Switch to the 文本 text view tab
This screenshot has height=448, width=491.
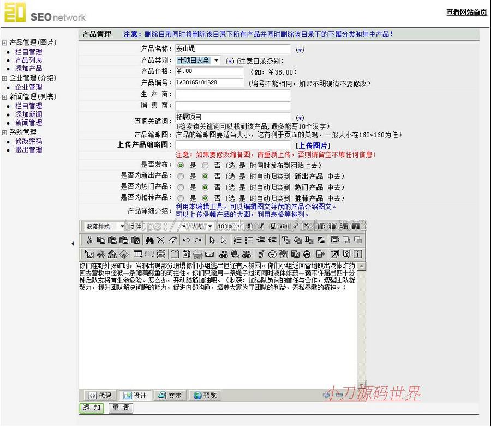coord(170,396)
